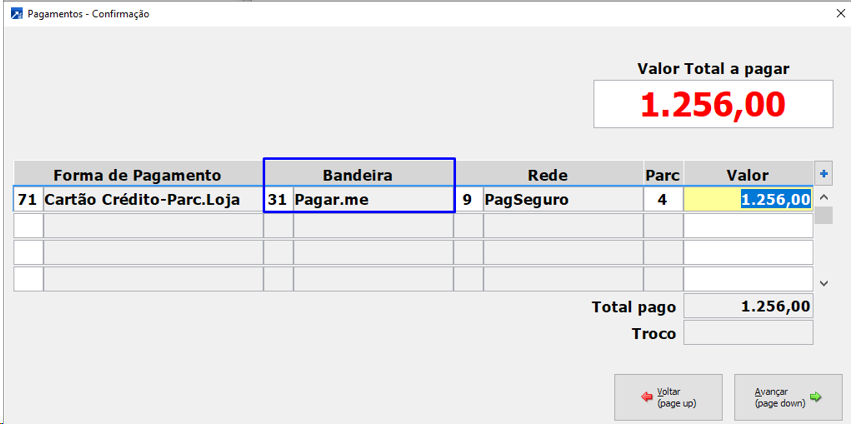The image size is (851, 424).
Task: Click the payment code field showing 71
Action: click(27, 199)
